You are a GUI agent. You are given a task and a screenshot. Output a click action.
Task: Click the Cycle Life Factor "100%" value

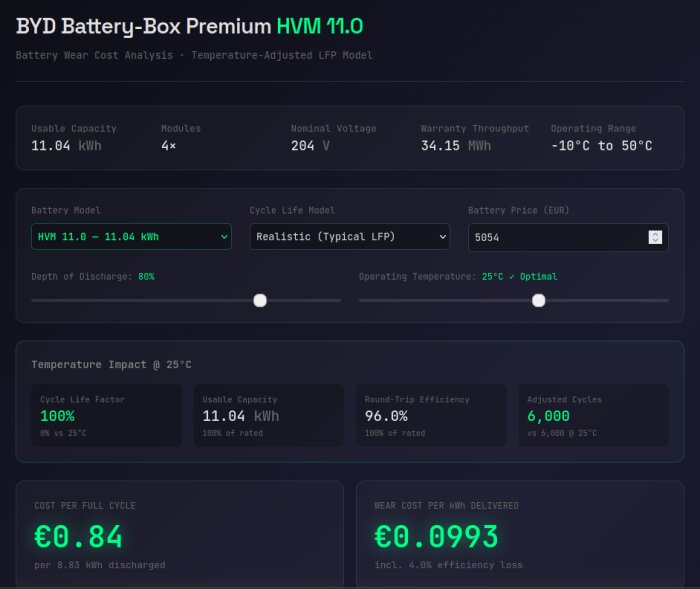pyautogui.click(x=57, y=416)
